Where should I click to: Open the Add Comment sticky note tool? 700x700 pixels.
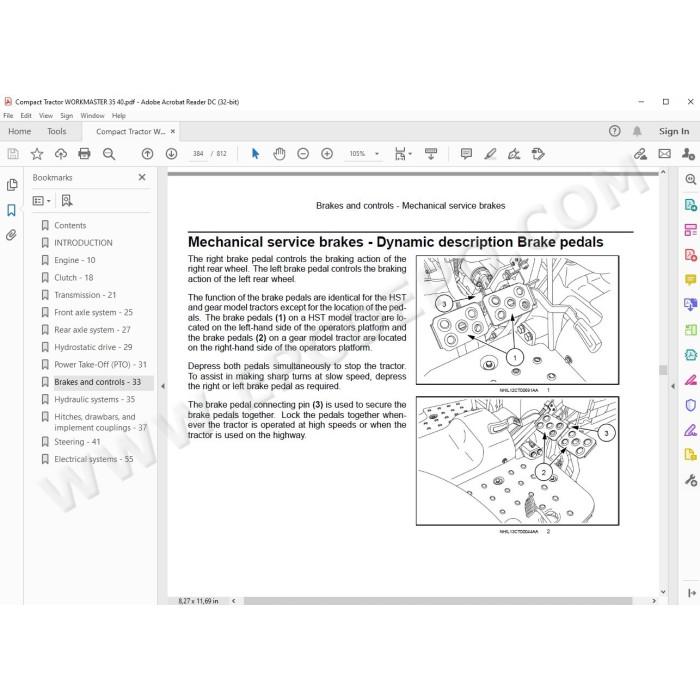pyautogui.click(x=466, y=154)
